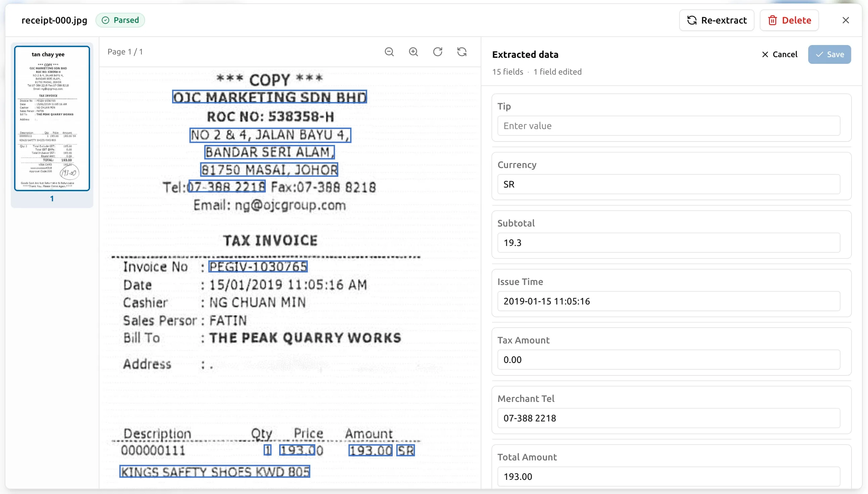Edit the Merchant Tel field
This screenshot has width=868, height=494.
(668, 418)
